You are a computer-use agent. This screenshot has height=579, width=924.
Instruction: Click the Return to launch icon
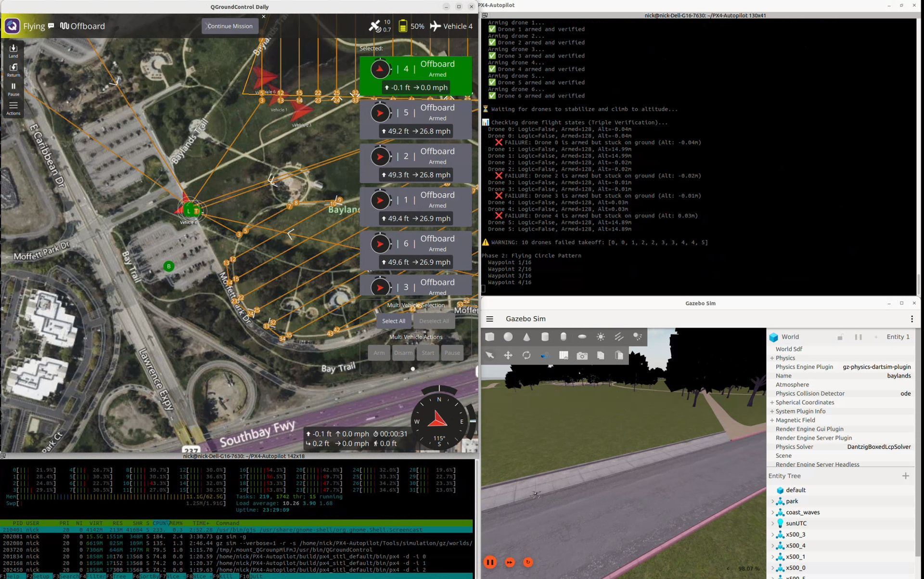point(13,69)
